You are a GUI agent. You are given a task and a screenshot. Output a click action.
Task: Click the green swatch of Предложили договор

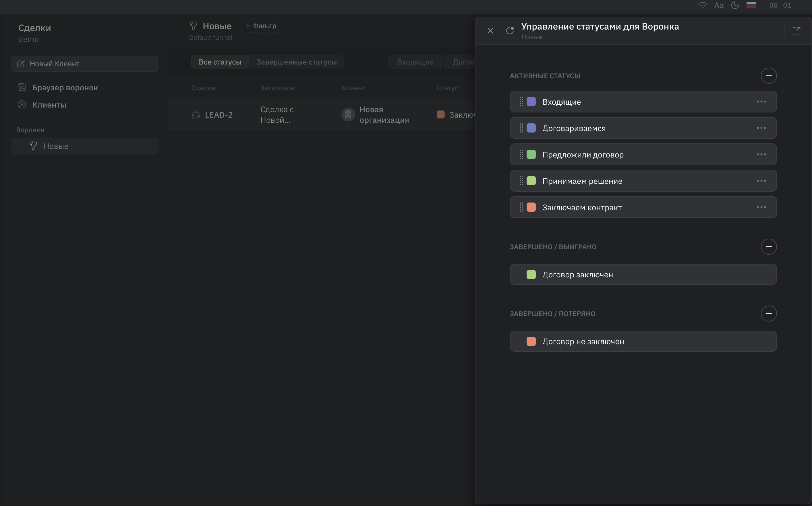pyautogui.click(x=531, y=154)
